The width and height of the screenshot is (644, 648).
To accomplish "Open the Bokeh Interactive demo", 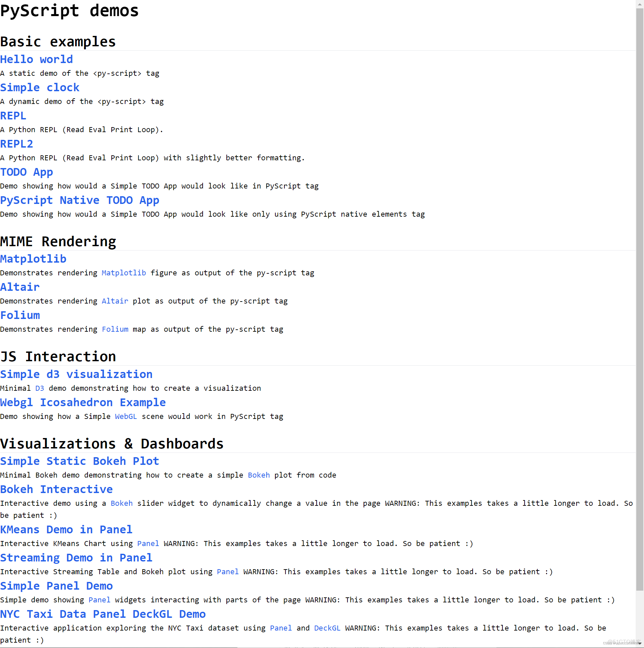I will click(x=56, y=489).
